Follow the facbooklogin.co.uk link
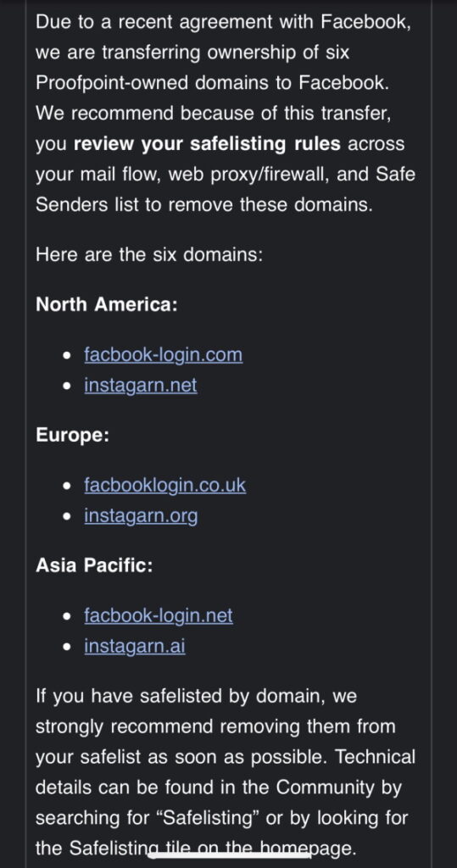The height and width of the screenshot is (868, 457). click(x=165, y=486)
